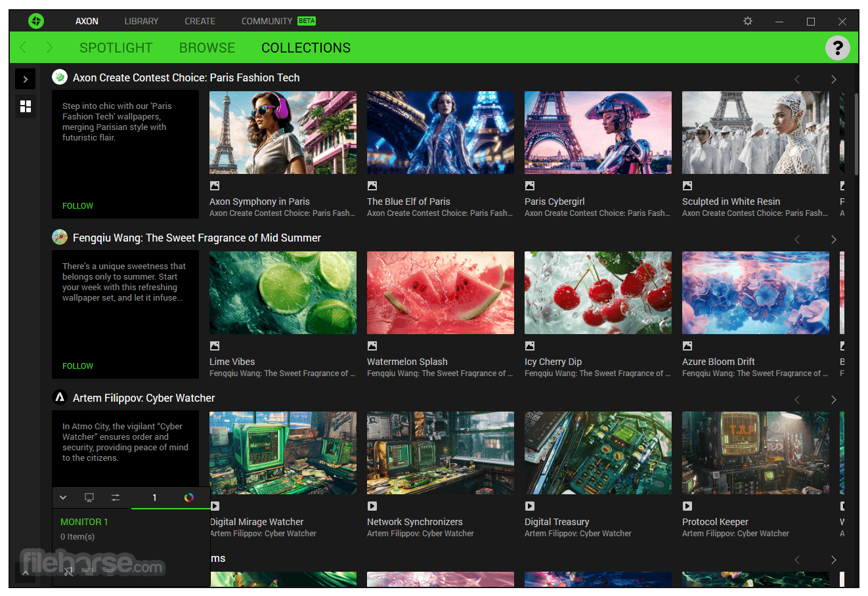Click the Fengqiu Wang collection avatar

click(60, 237)
